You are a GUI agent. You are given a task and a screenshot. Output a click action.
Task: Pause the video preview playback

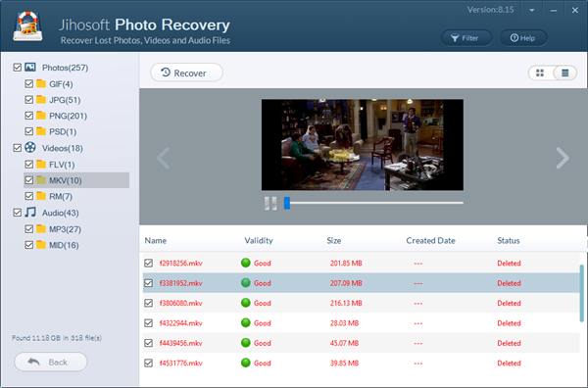(x=270, y=203)
